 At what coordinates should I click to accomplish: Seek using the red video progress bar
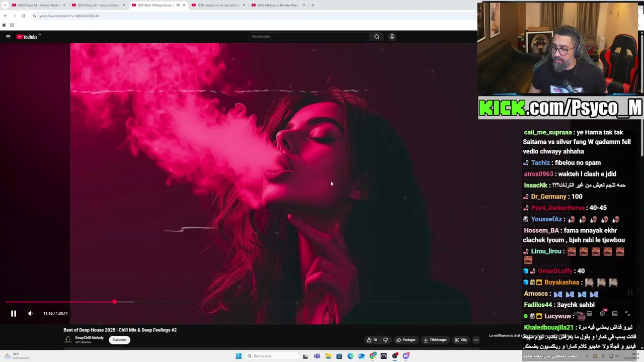tap(60, 302)
